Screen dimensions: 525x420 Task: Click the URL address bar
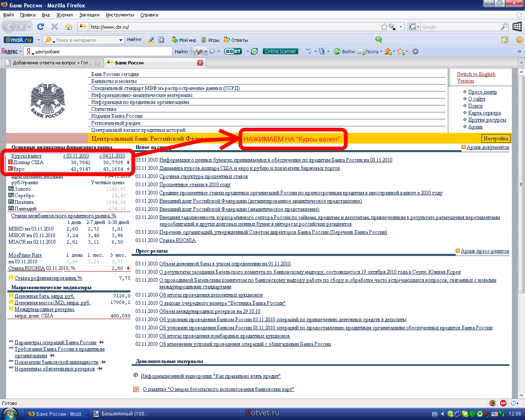234,27
